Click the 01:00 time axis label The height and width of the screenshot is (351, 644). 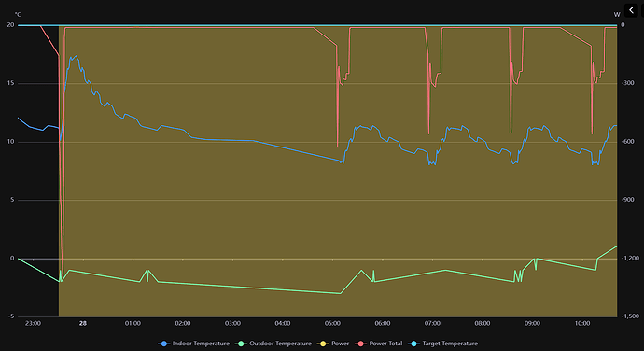[133, 324]
